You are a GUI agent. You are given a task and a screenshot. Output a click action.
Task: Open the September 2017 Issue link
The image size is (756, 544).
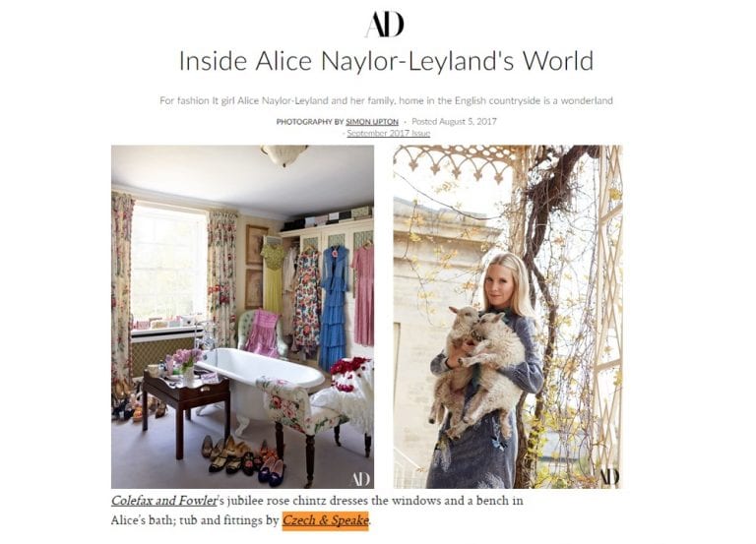388,133
